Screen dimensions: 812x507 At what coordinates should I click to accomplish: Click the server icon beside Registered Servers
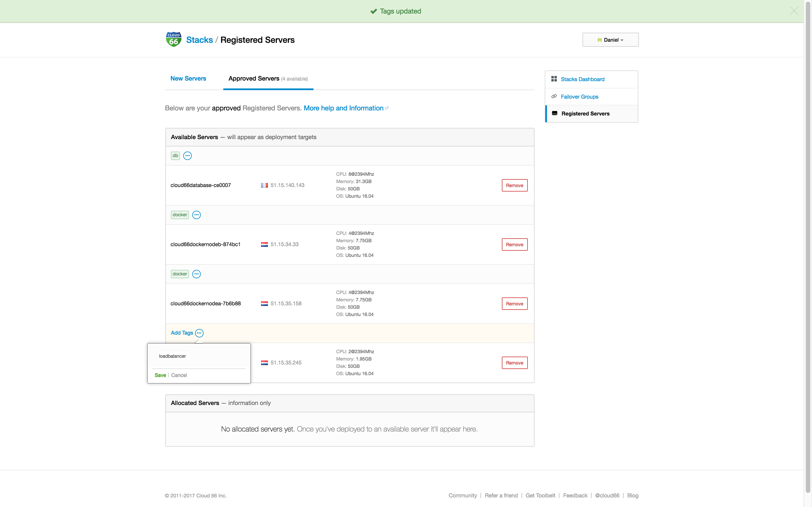pos(555,113)
